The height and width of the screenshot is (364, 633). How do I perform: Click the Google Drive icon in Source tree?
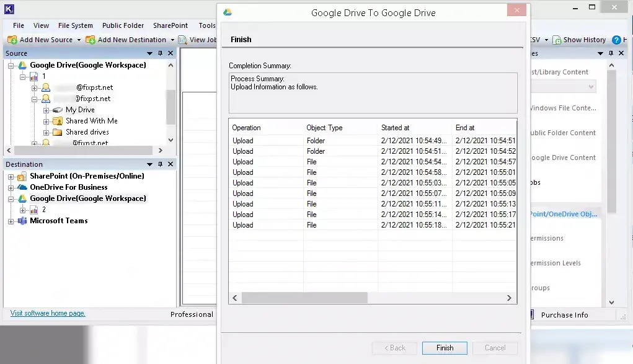click(22, 65)
